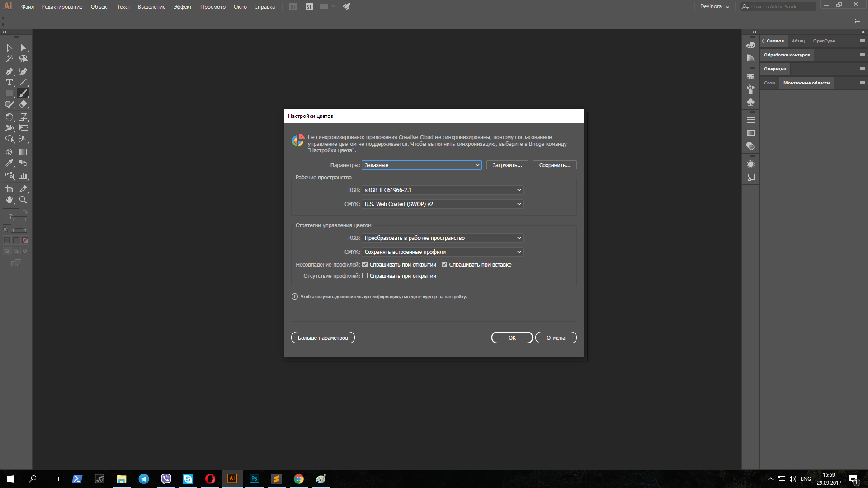Open the Appearance panel icon
This screenshot has width=868, height=488.
(x=750, y=164)
